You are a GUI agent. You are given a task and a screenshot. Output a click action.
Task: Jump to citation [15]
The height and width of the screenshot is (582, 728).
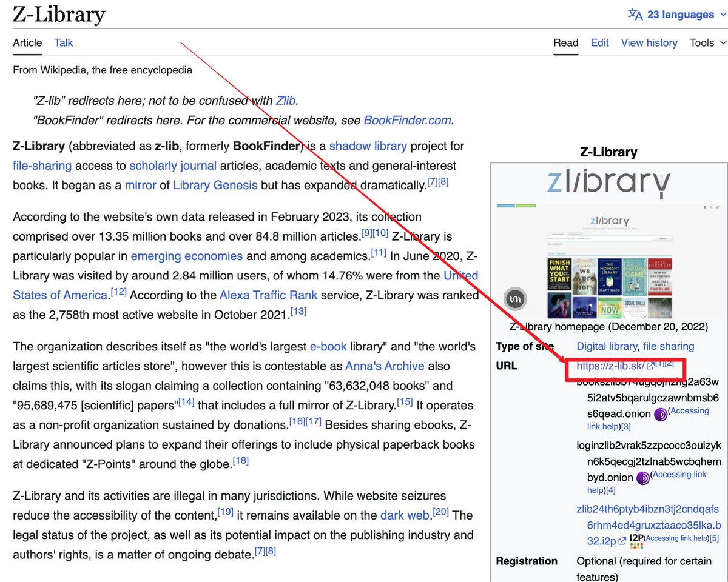(x=405, y=401)
